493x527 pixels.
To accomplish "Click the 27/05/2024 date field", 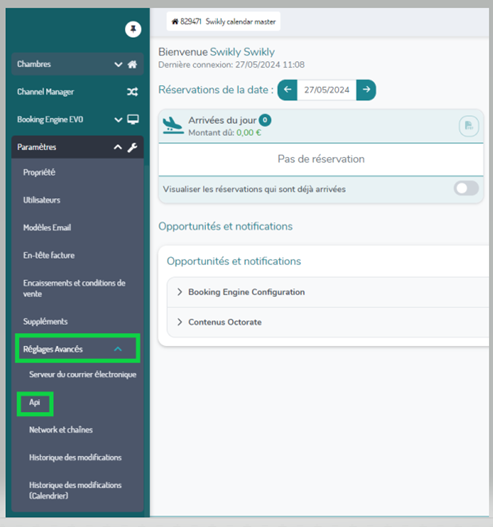I will click(x=327, y=90).
